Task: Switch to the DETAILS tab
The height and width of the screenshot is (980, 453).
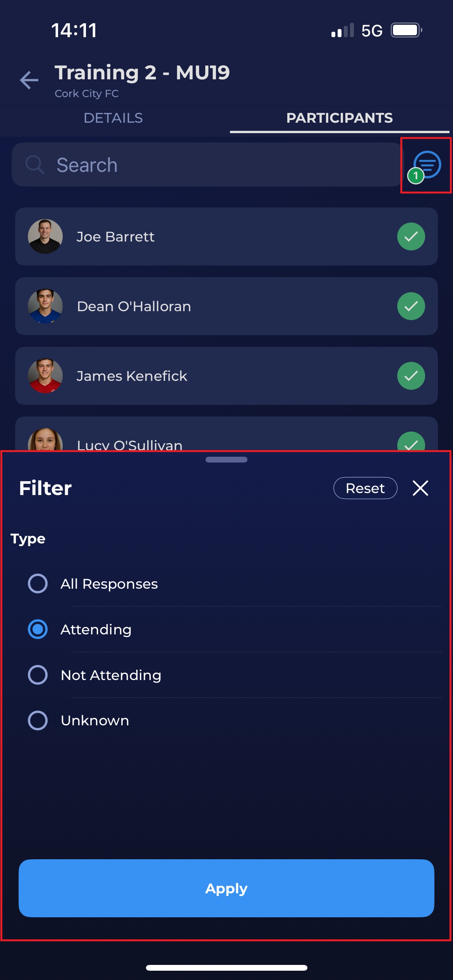Action: click(113, 118)
